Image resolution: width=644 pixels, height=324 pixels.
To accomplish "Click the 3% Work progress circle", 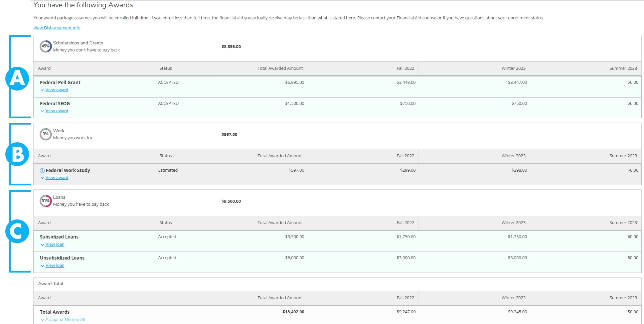I will 45,134.
